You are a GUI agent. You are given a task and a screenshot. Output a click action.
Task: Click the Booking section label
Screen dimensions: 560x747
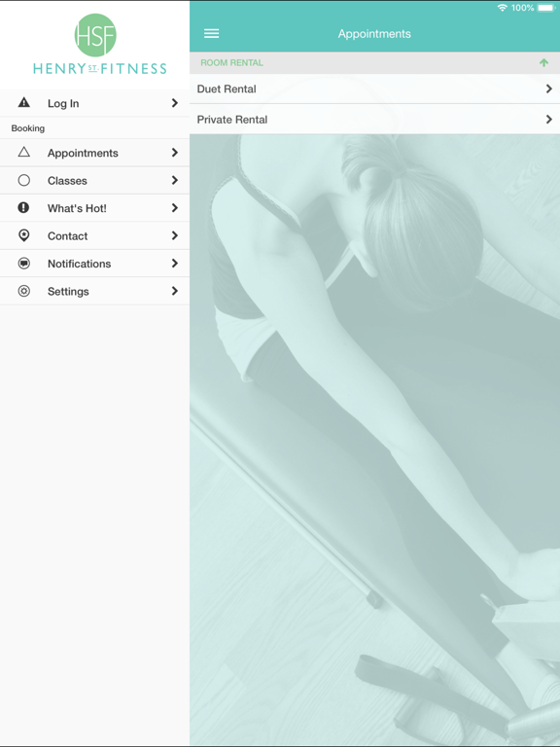point(28,128)
